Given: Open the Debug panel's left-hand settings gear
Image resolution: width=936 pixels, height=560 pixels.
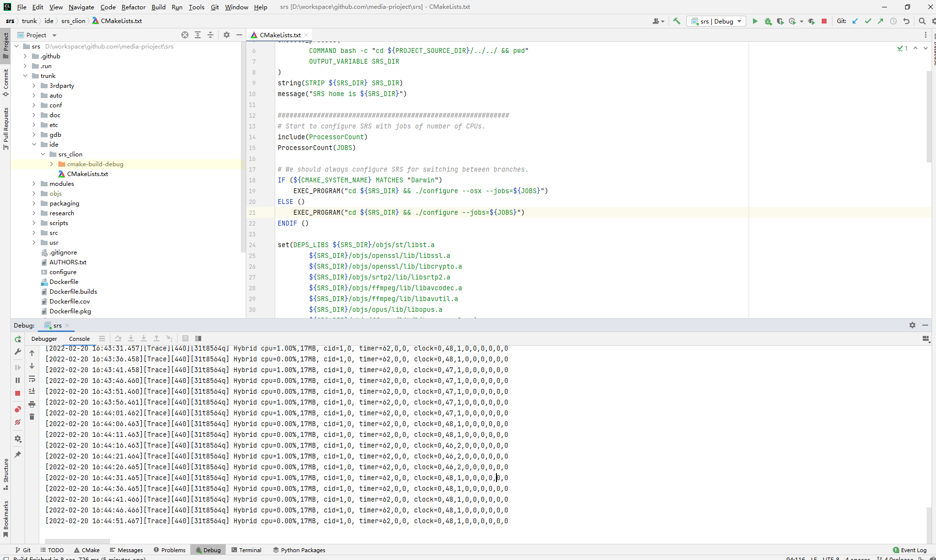Looking at the screenshot, I should tap(18, 439).
